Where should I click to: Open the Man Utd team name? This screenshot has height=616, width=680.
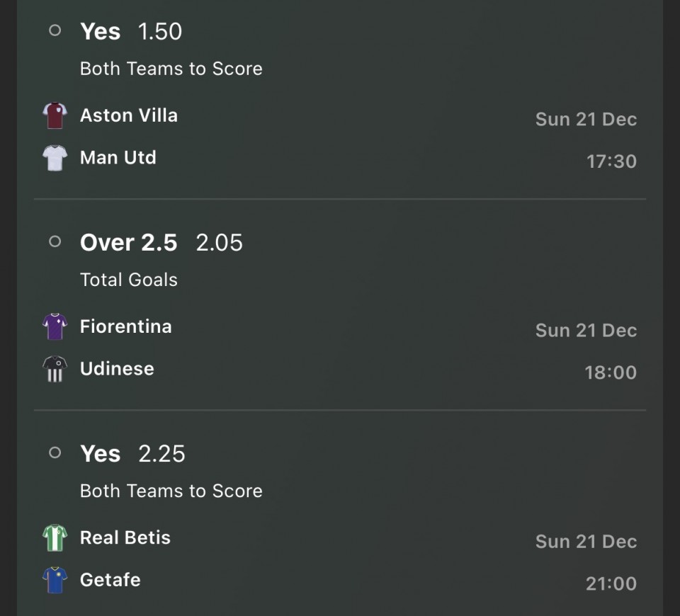click(118, 157)
